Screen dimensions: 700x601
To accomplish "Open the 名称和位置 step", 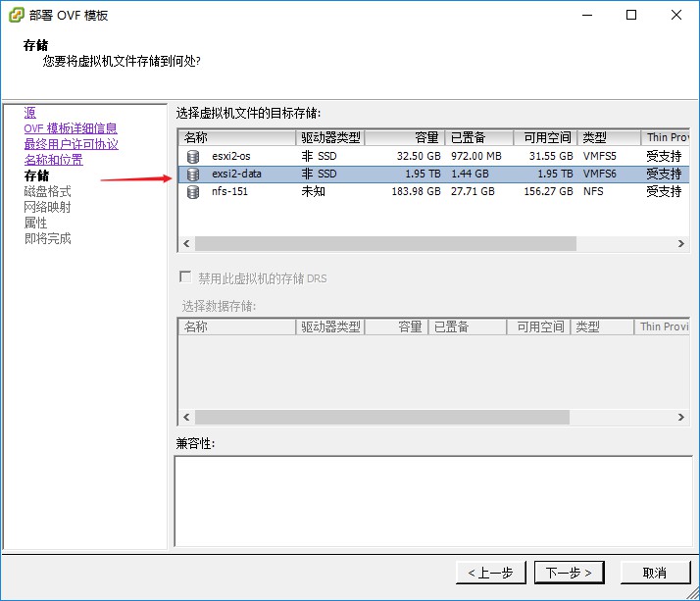I will pos(54,160).
